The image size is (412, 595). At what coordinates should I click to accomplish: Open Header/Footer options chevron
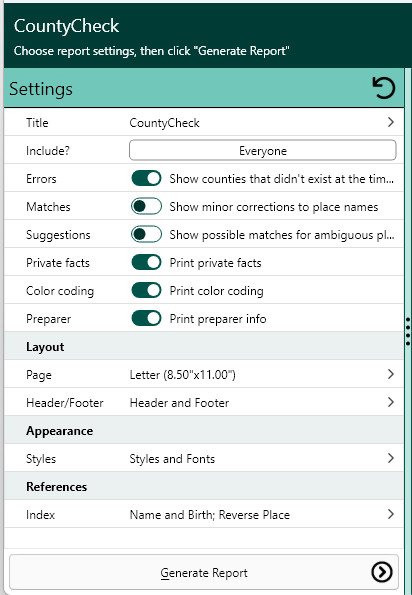391,402
